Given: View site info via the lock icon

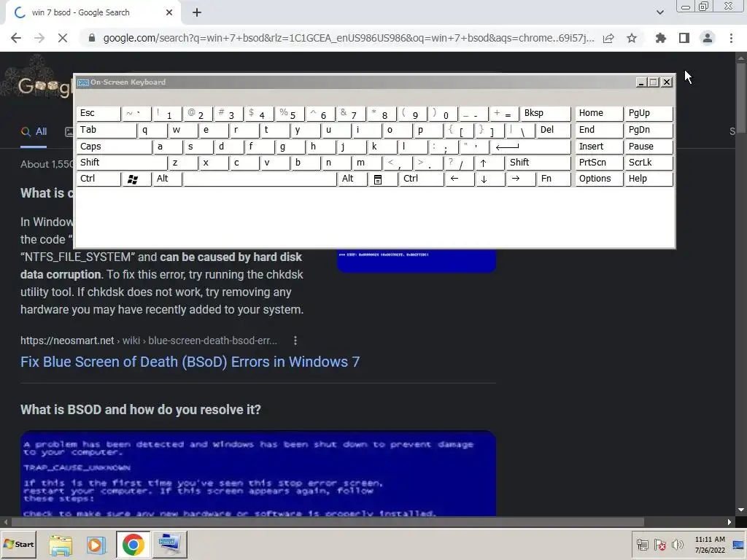Looking at the screenshot, I should click(x=92, y=38).
